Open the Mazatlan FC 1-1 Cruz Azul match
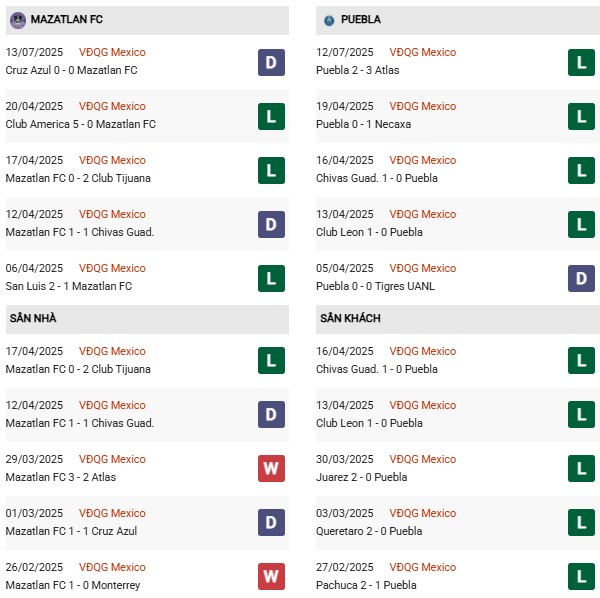The image size is (600, 598). click(x=71, y=531)
